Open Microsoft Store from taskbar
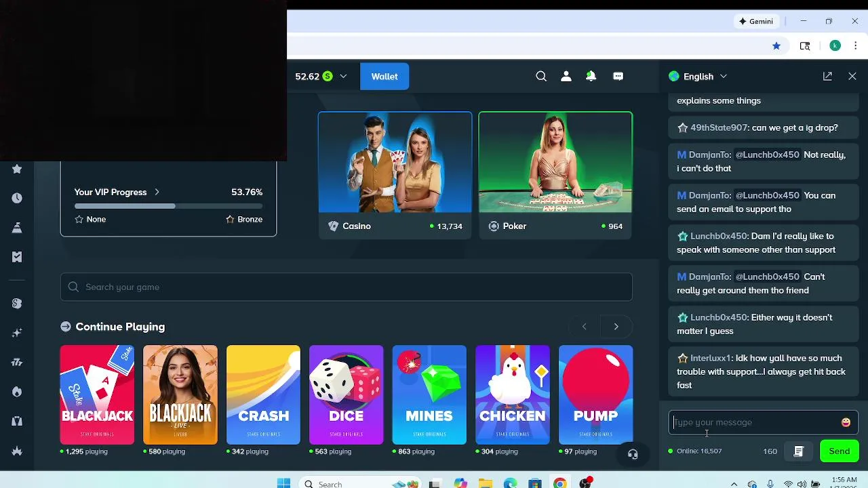The image size is (868, 488). coord(535,483)
